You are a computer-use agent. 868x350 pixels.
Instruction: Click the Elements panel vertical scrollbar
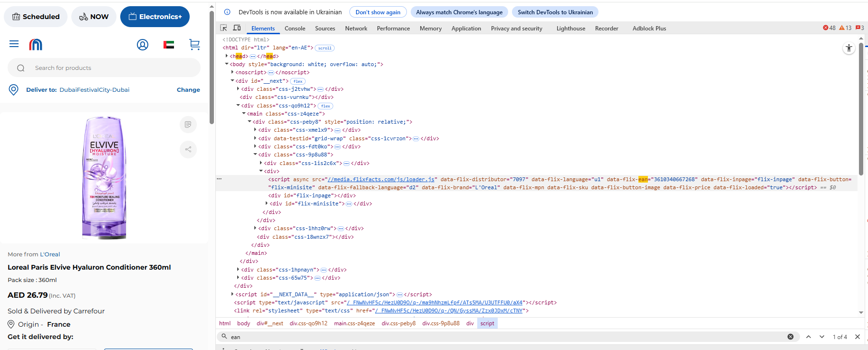(861, 109)
